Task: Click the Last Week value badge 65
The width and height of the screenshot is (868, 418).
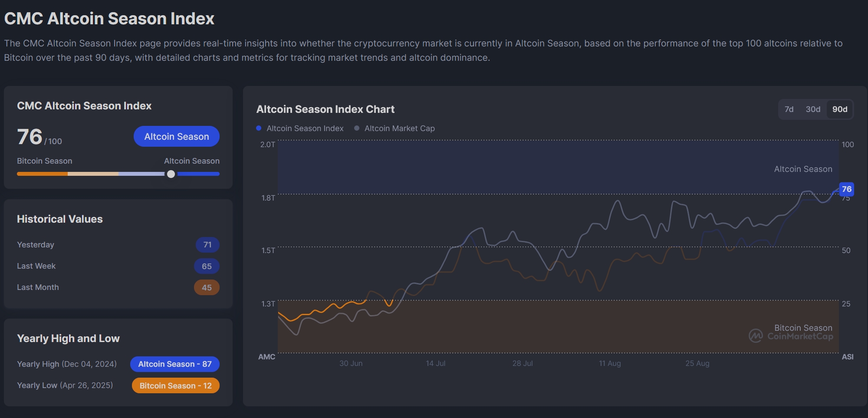Action: pos(207,266)
